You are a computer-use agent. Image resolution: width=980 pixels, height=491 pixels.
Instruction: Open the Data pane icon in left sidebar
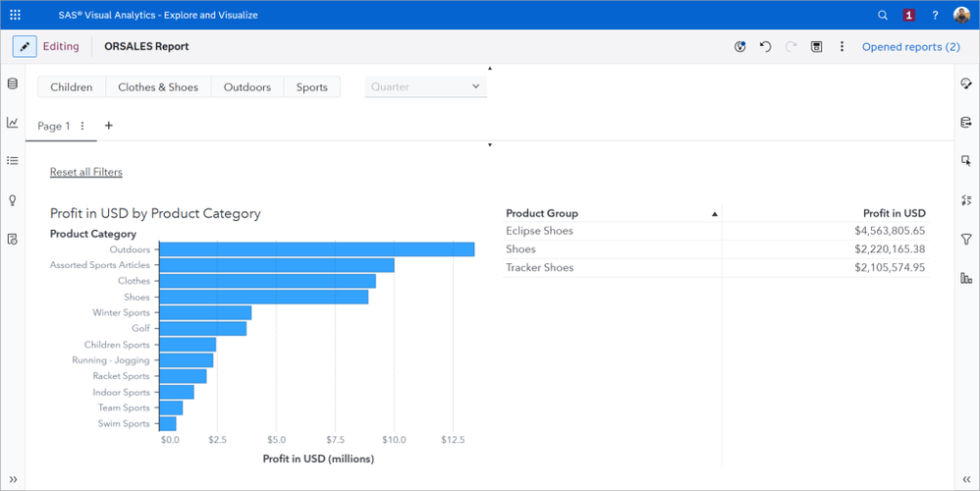[x=13, y=84]
